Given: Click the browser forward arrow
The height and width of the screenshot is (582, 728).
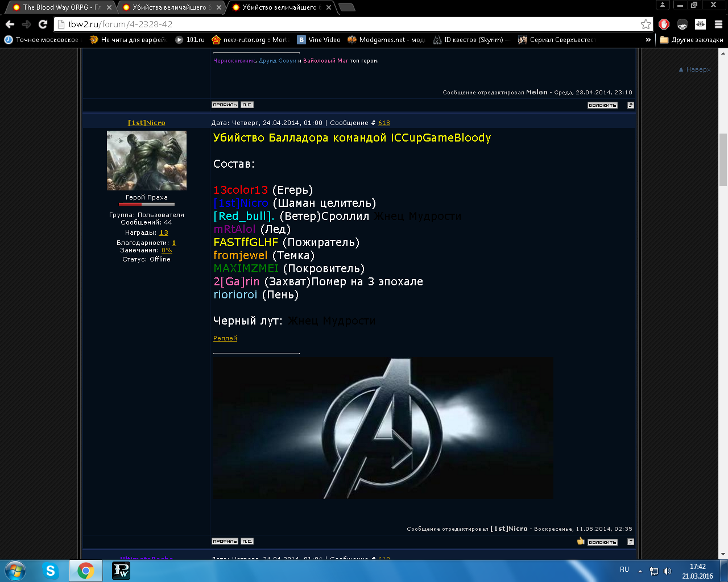Looking at the screenshot, I should pyautogui.click(x=26, y=24).
